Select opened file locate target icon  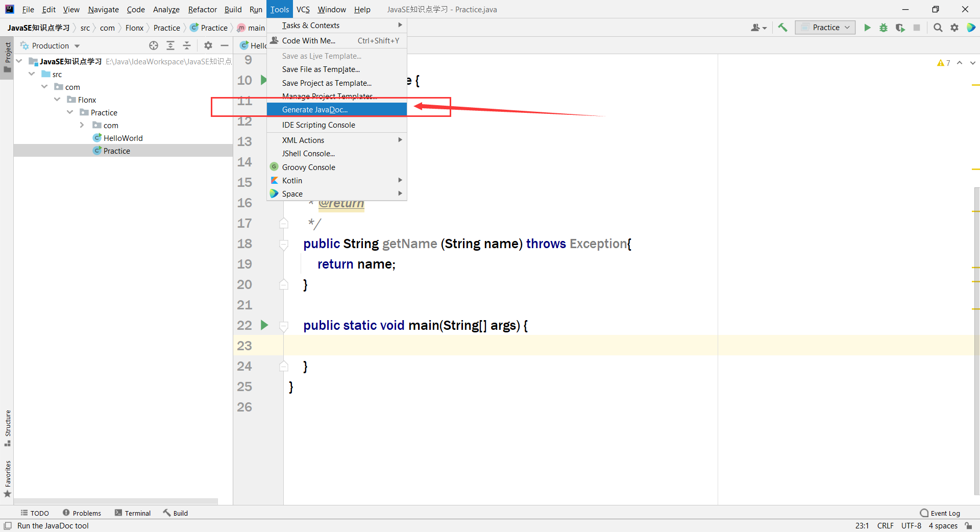[x=154, y=45]
